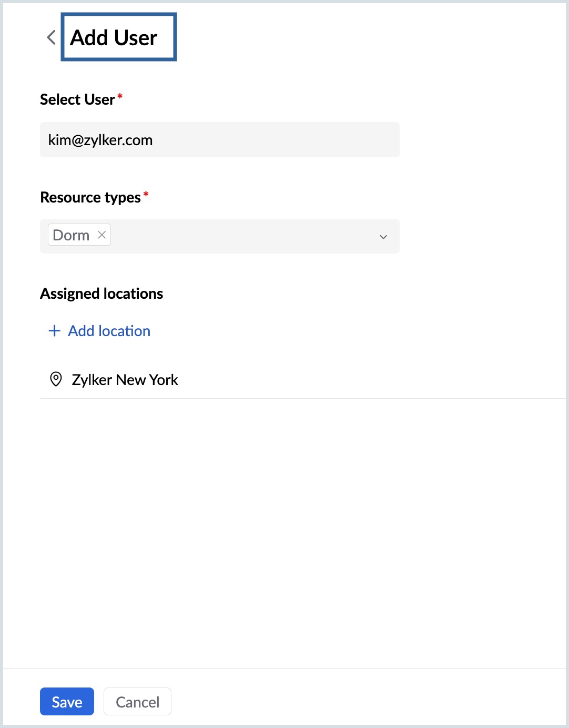Click the location pin icon beside Zylker New York

[56, 379]
